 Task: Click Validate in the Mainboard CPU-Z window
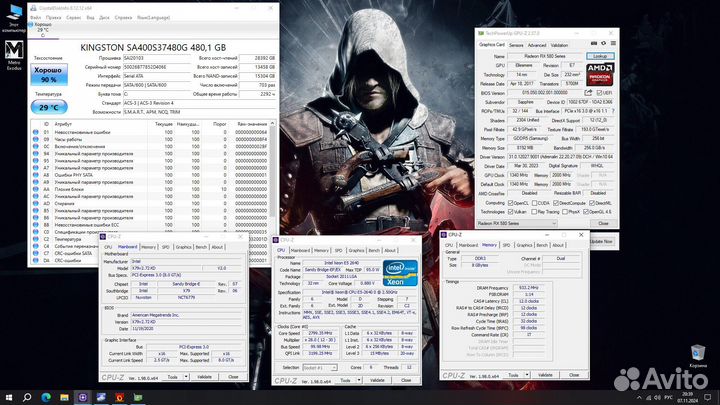point(204,377)
